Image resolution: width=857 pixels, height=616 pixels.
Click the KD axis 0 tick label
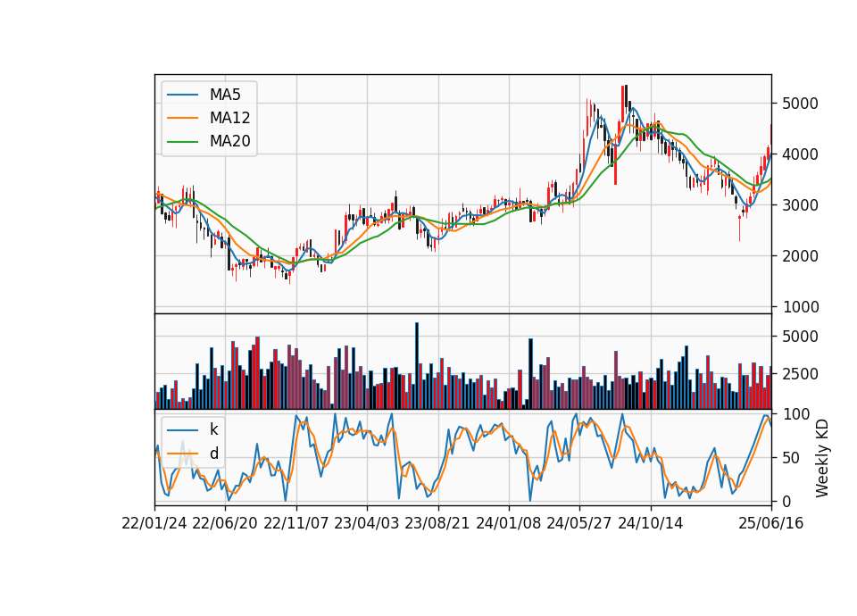click(x=786, y=501)
